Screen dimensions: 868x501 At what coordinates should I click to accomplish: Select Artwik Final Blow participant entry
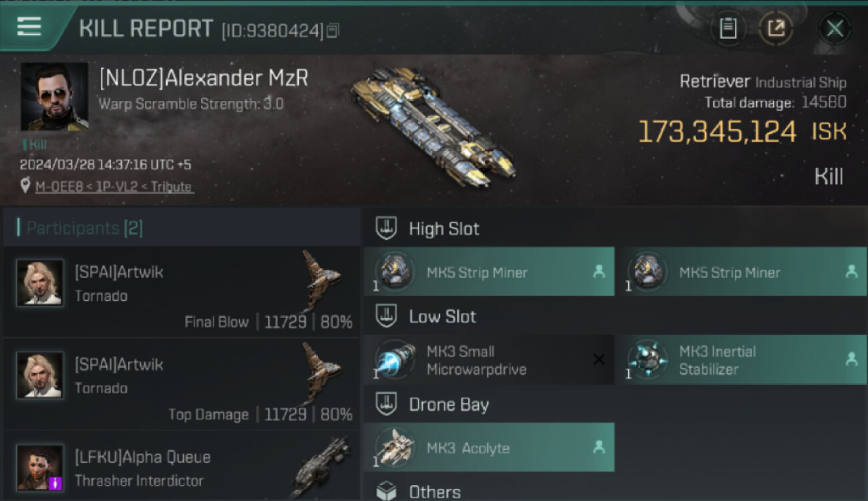click(182, 291)
